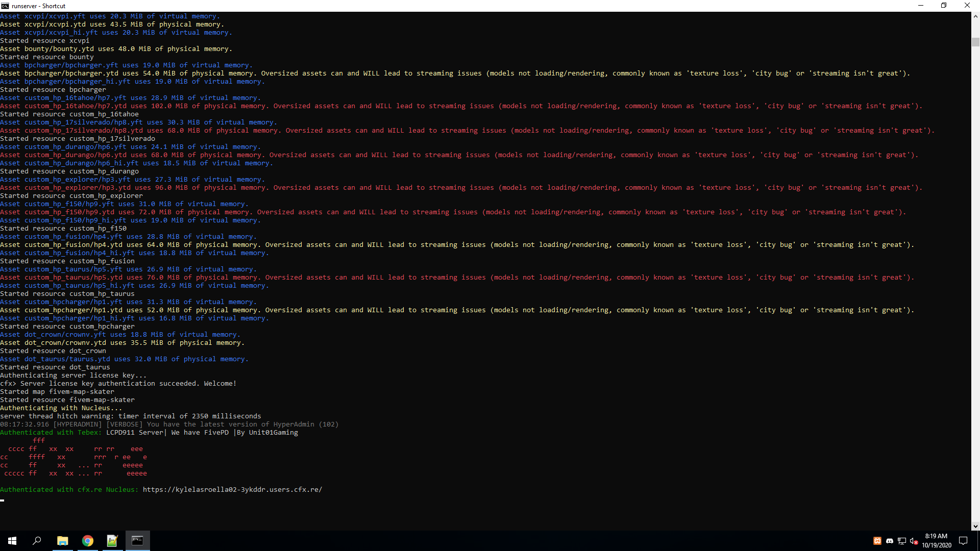Switch to Google Chrome in the taskbar

[x=88, y=541]
